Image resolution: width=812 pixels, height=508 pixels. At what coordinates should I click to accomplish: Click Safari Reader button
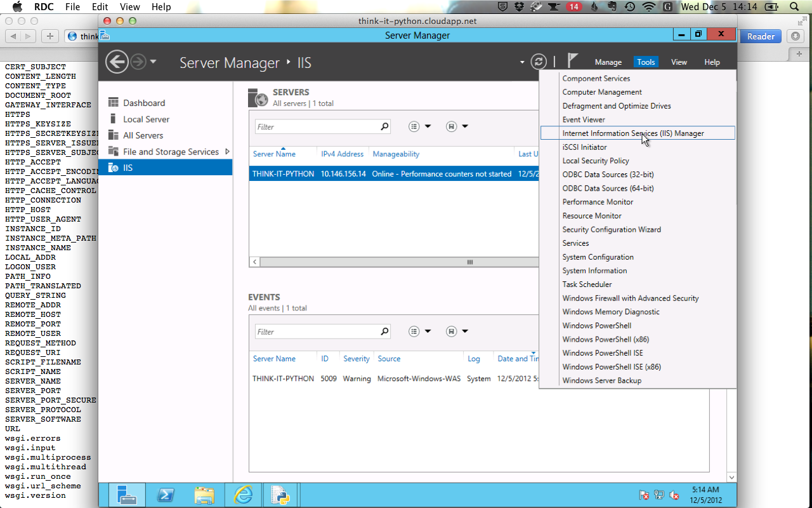761,36
